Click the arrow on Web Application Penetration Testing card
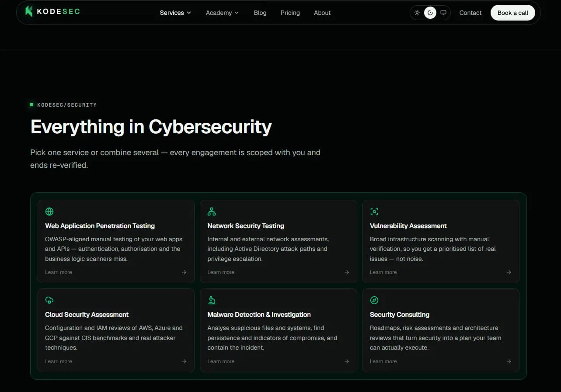561x392 pixels. click(x=184, y=272)
